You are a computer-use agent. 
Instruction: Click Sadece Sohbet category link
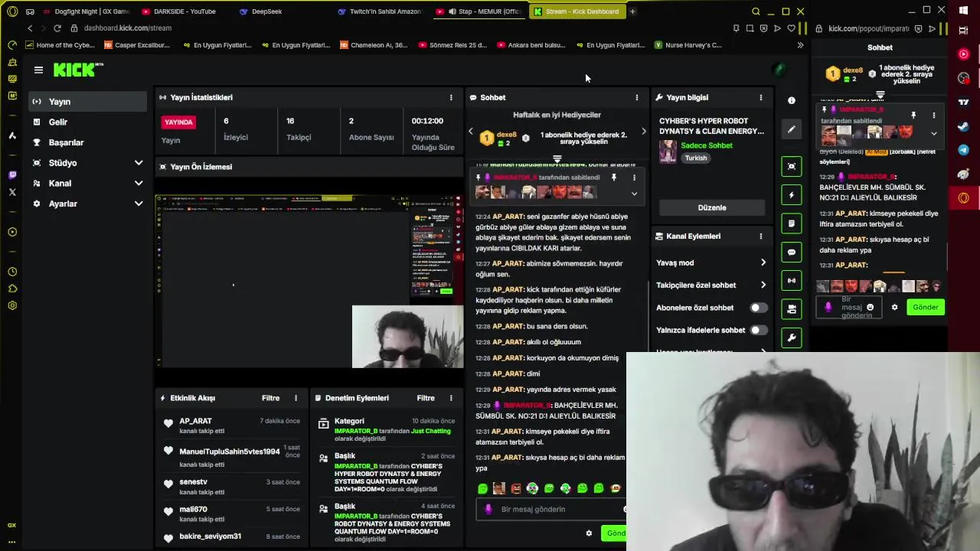coord(706,145)
